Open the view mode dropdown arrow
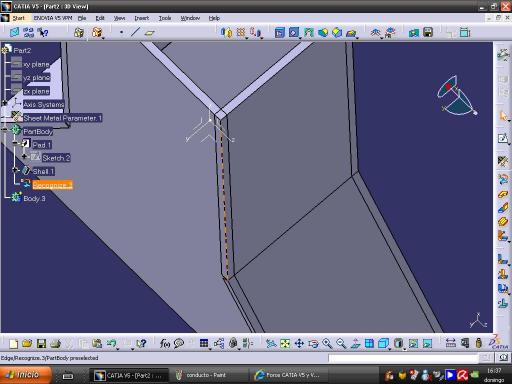This screenshot has width=512, height=384. click(x=404, y=349)
